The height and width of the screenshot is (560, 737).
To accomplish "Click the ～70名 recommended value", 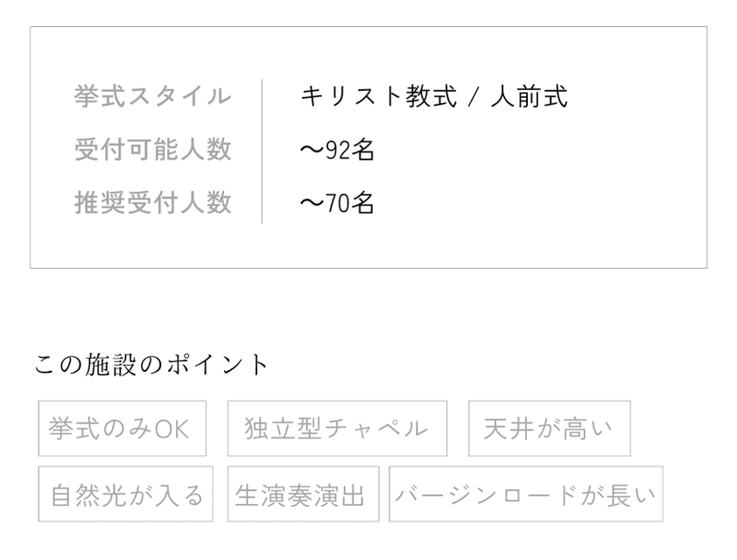I will click(337, 203).
